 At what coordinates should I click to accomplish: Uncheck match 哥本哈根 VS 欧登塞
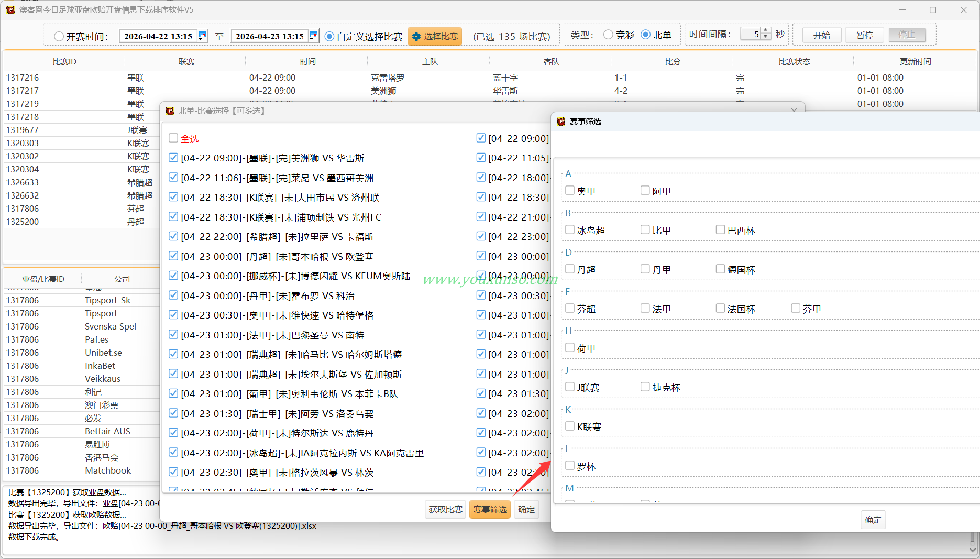[x=173, y=256]
